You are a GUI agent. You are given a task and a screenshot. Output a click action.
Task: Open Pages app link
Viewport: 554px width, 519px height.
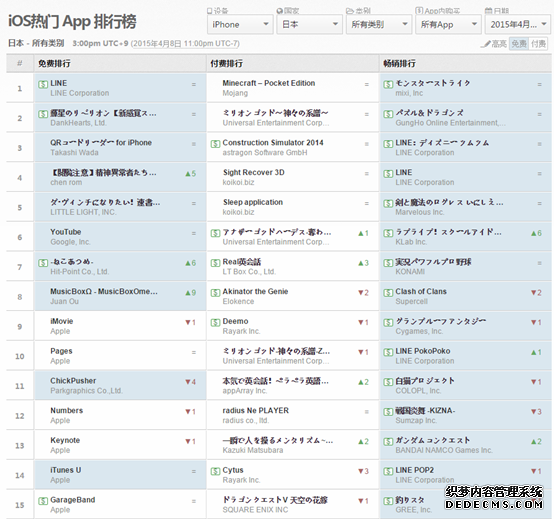click(61, 351)
